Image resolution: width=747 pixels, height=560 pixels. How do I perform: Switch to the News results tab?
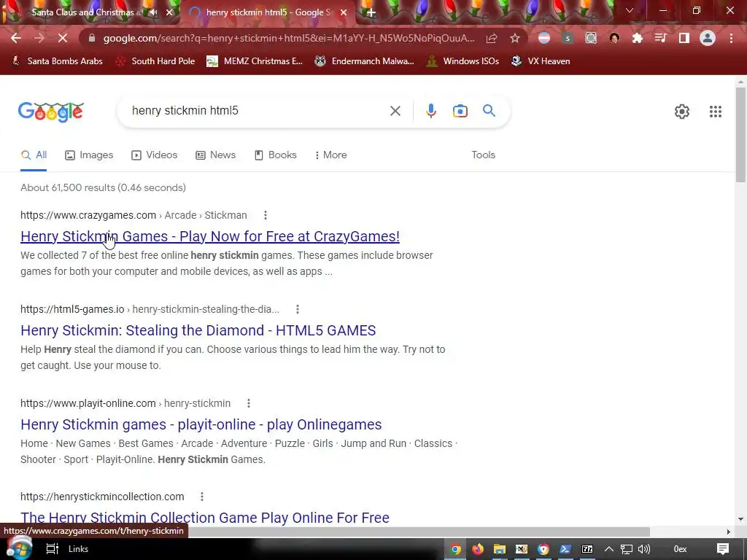[216, 155]
